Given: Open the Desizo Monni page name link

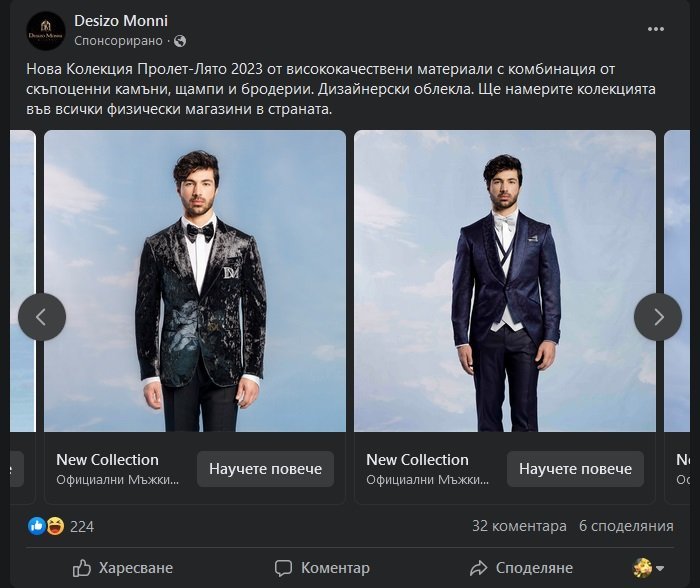Looking at the screenshot, I should (x=121, y=21).
